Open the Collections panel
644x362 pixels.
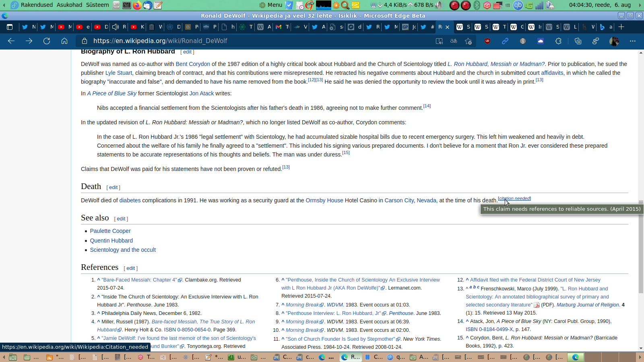click(x=578, y=41)
